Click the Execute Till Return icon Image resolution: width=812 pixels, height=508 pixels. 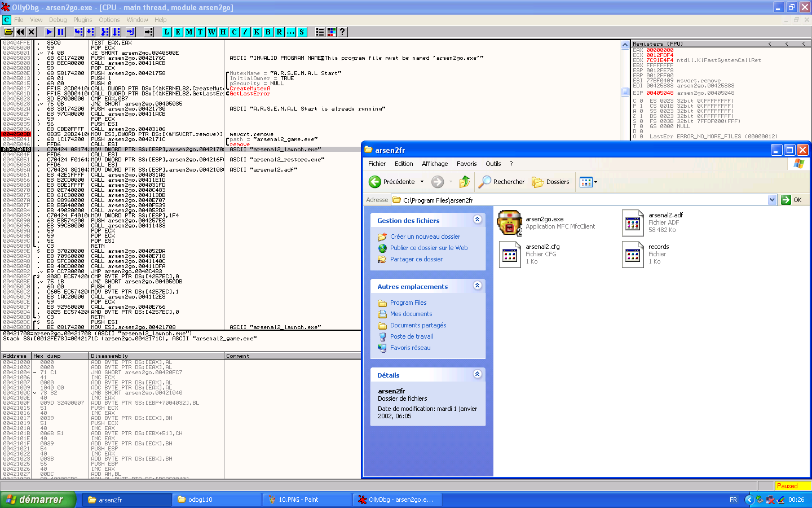click(x=131, y=32)
